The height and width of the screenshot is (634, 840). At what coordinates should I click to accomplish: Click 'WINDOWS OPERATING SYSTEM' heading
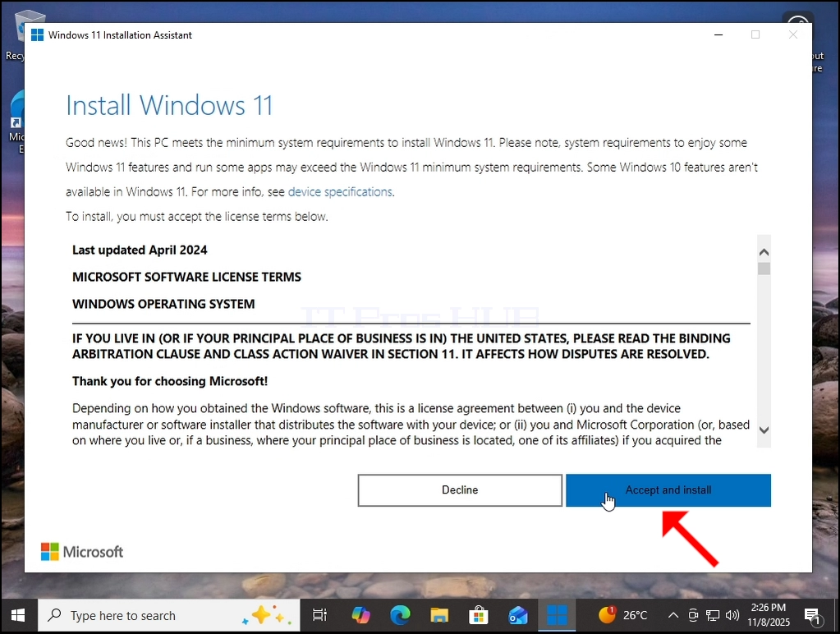coord(163,304)
